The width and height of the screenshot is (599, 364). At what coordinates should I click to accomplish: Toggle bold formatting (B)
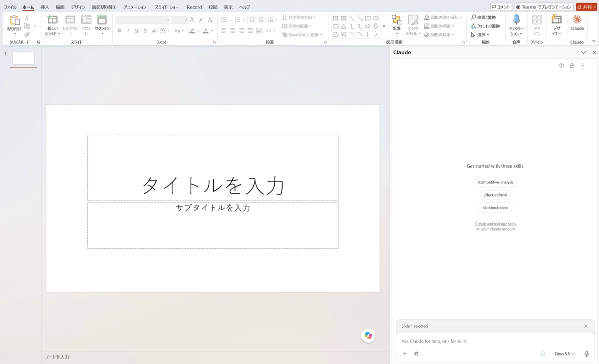pyautogui.click(x=119, y=31)
